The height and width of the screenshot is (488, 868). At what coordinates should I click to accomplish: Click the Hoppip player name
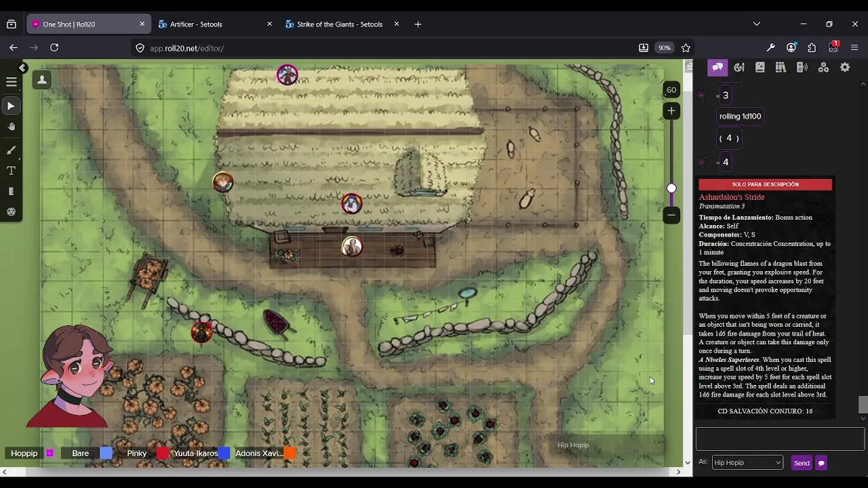click(24, 453)
